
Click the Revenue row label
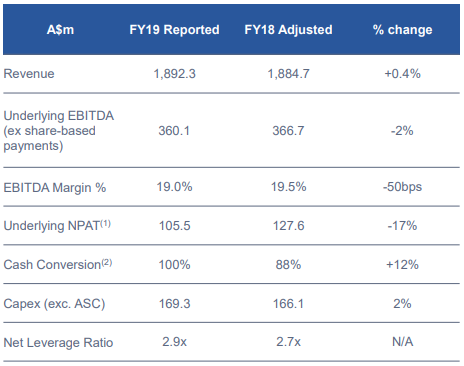(x=29, y=74)
